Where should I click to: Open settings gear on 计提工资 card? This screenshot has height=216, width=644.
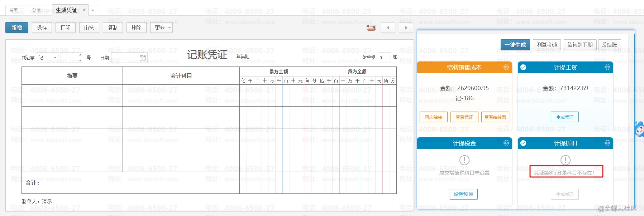point(607,67)
